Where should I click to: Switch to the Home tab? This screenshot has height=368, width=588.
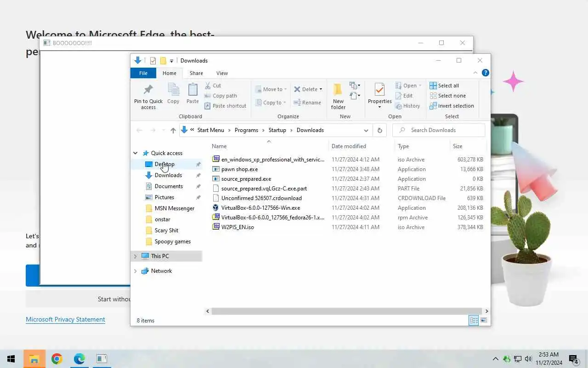coord(169,73)
